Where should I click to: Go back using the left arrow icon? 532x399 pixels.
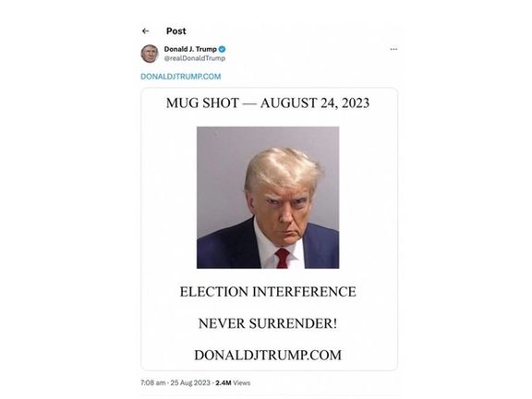146,31
